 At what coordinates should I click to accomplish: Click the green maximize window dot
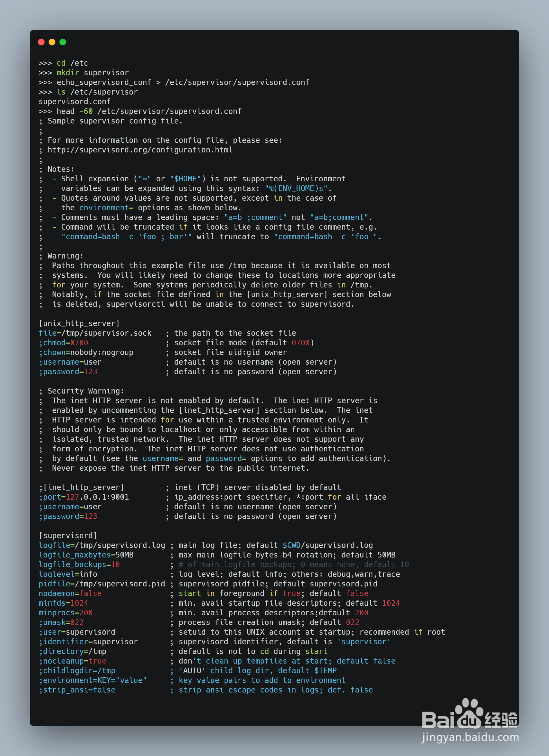click(63, 42)
